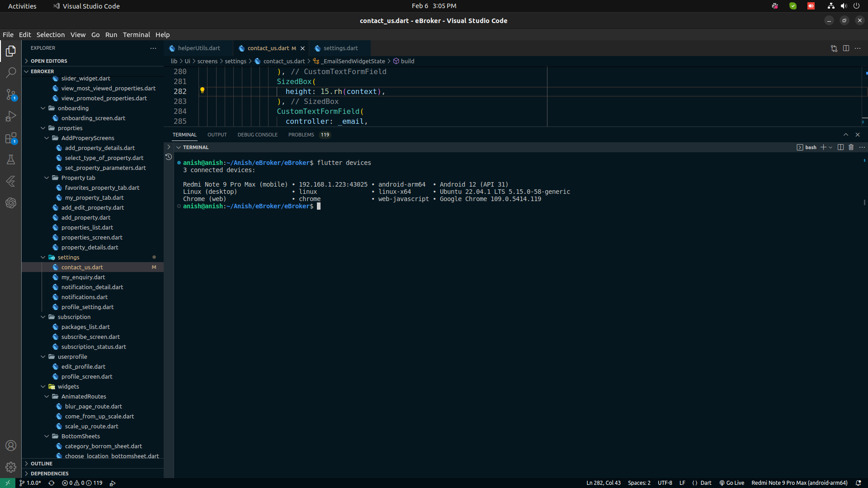Maximize the panel size with chevron up
This screenshot has height=488, width=868.
tap(846, 135)
